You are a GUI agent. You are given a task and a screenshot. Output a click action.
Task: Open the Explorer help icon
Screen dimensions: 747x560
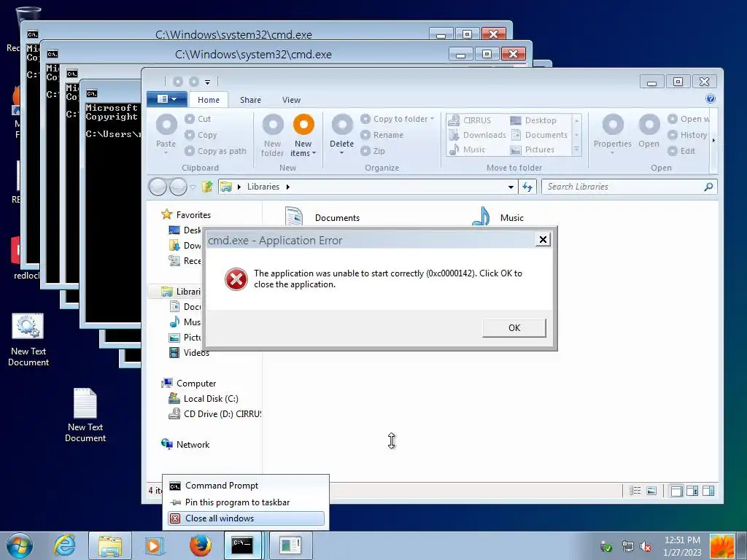coord(710,98)
